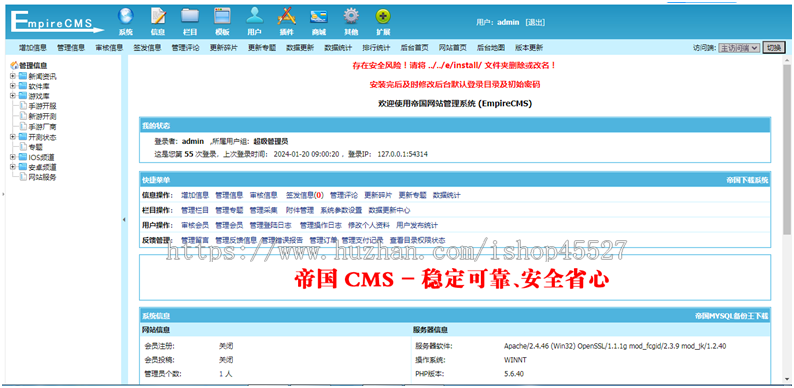Click the 切换 button

click(774, 48)
